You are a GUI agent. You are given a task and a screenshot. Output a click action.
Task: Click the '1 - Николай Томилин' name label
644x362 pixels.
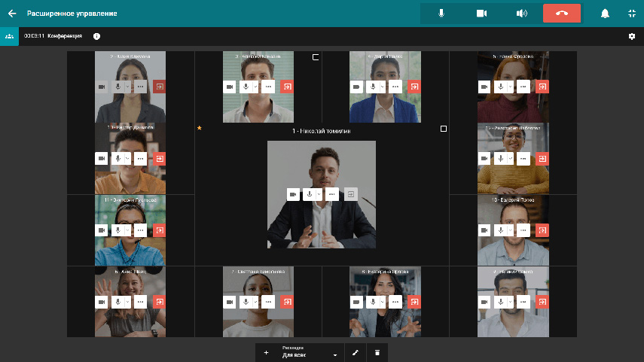[x=321, y=131]
